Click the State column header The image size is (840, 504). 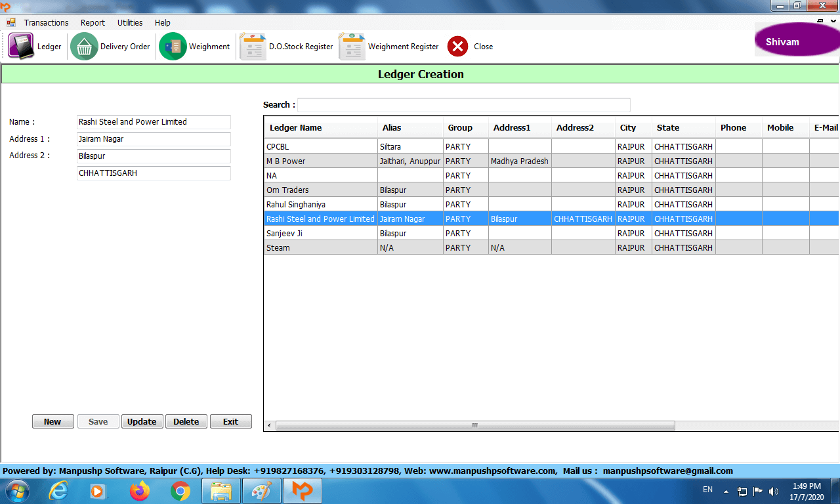[x=683, y=128]
